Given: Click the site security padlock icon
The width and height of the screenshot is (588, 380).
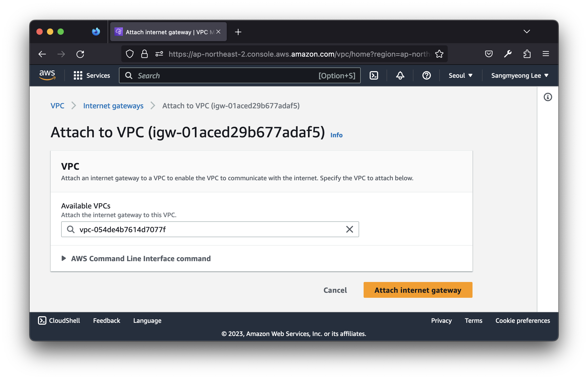Looking at the screenshot, I should 144,54.
